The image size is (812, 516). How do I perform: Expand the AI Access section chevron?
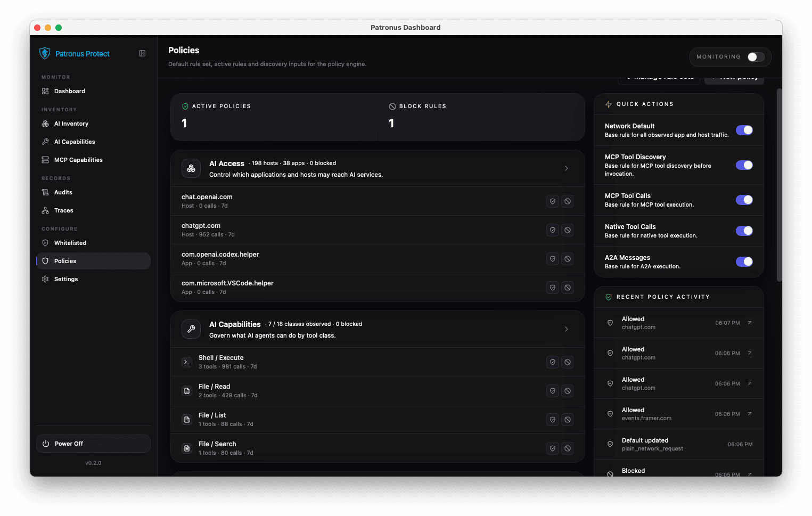point(567,168)
